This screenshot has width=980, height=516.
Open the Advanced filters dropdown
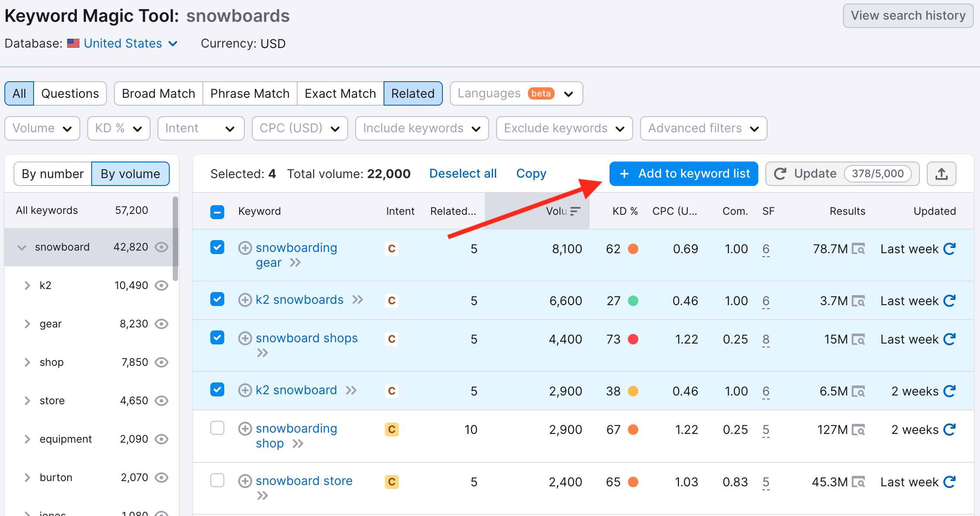[703, 128]
